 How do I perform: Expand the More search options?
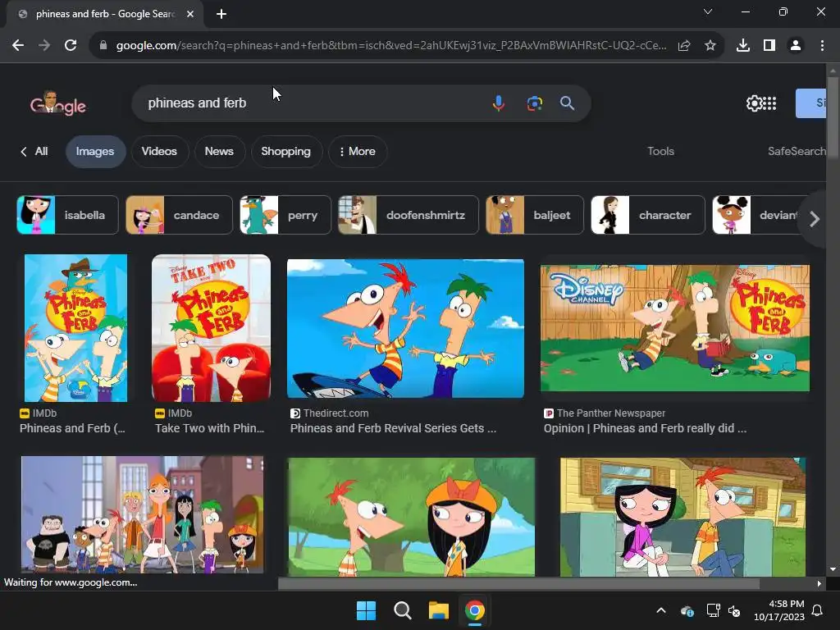point(358,152)
